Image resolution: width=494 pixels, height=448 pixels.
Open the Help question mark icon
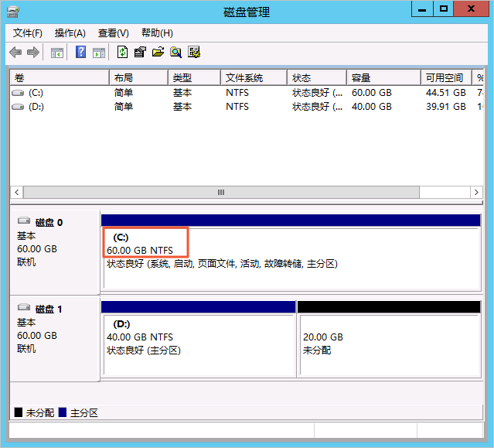80,52
